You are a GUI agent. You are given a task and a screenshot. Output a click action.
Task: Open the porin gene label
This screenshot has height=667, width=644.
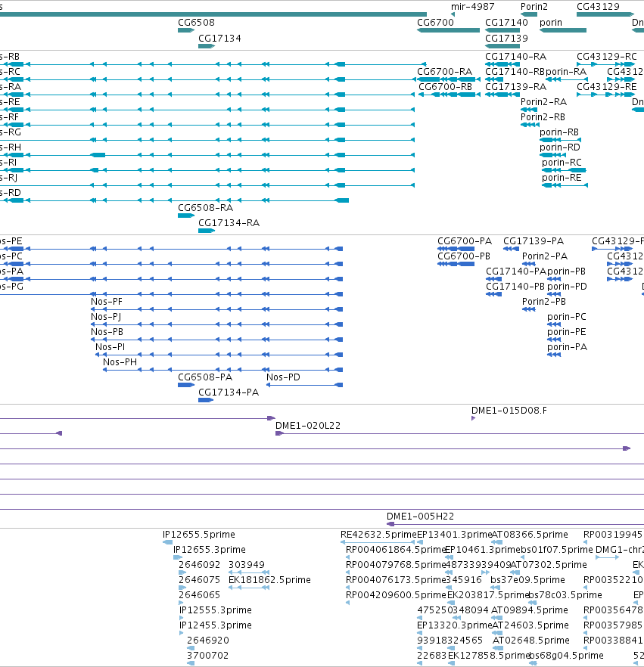click(x=551, y=23)
